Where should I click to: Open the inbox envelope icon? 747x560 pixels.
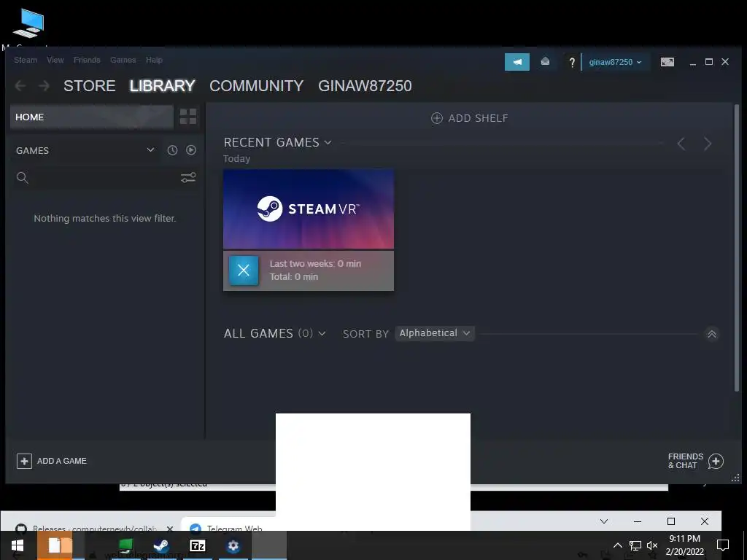point(545,62)
